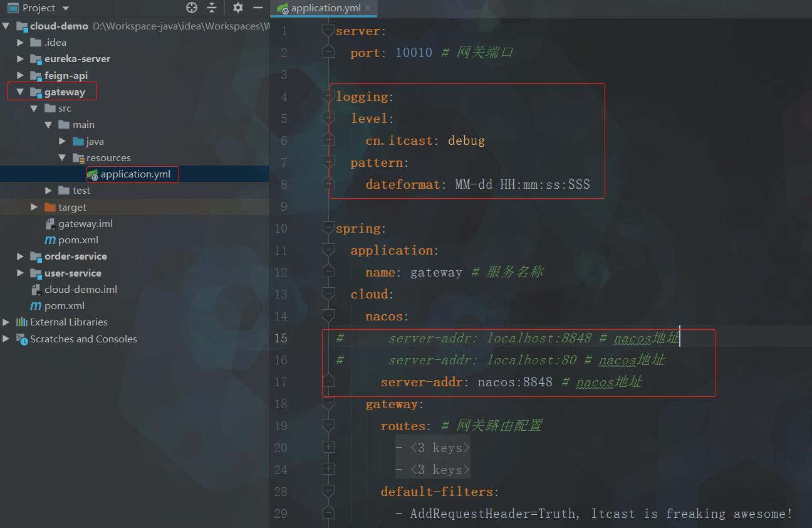The width and height of the screenshot is (812, 528).
Task: Click the eureka-server module folder icon
Action: pyautogui.click(x=36, y=59)
